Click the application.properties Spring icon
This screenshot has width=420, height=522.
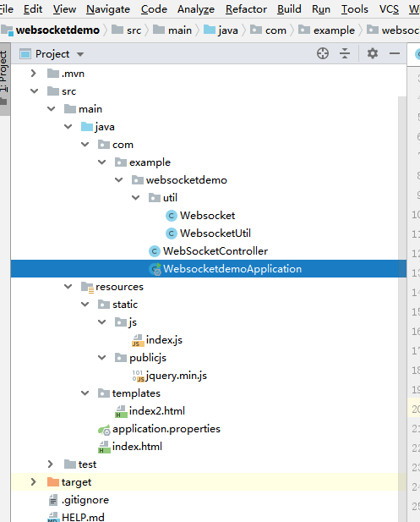[104, 430]
